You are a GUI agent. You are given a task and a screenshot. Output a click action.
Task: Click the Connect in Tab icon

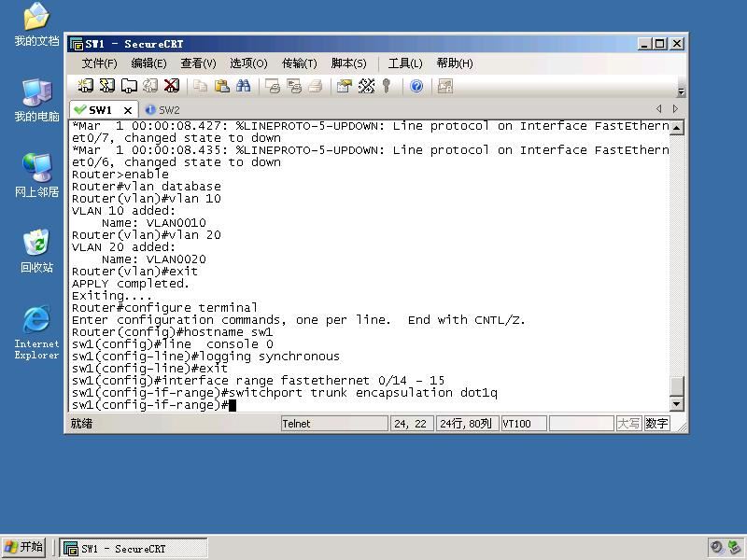(x=129, y=86)
